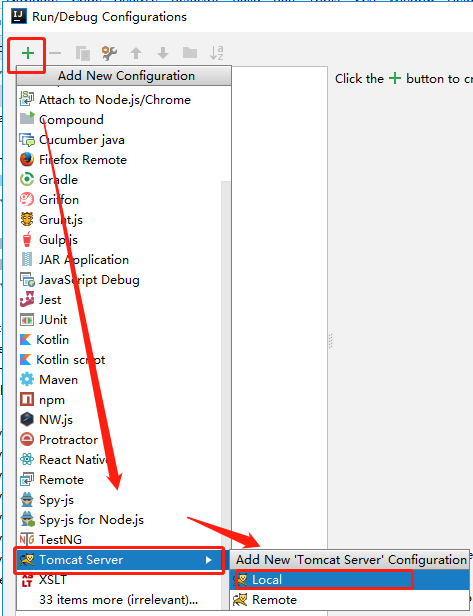The width and height of the screenshot is (473, 616).
Task: Click the Maven gear icon
Action: coord(27,380)
